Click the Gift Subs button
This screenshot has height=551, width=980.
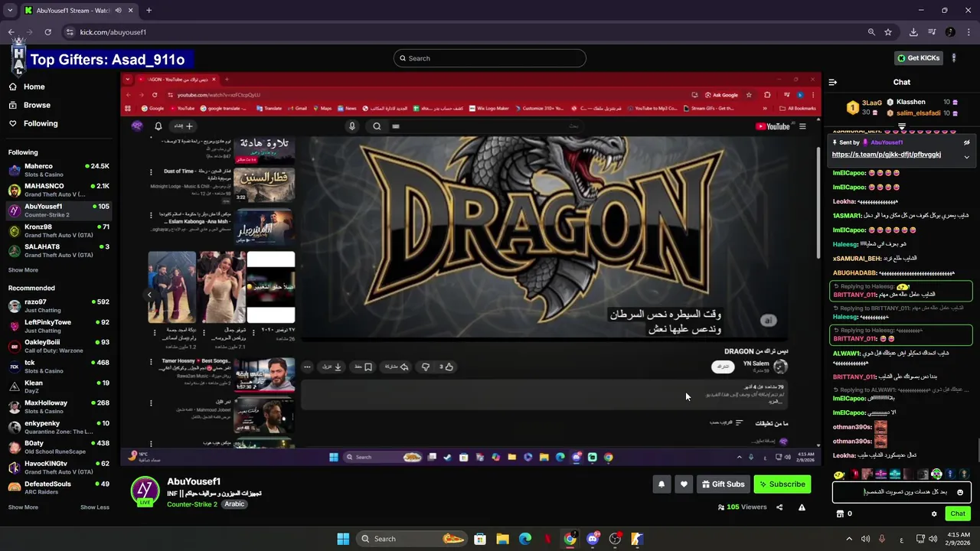pyautogui.click(x=723, y=484)
